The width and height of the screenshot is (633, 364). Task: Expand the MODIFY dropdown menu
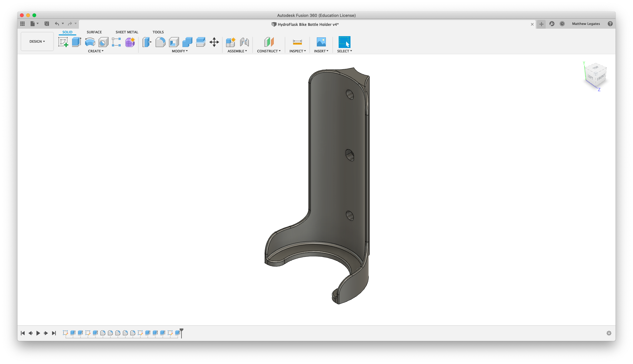coord(179,51)
